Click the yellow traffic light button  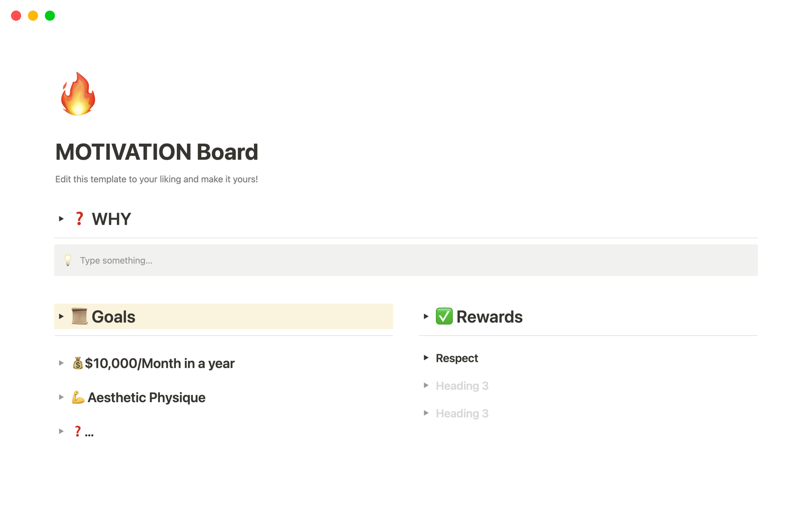coord(33,16)
